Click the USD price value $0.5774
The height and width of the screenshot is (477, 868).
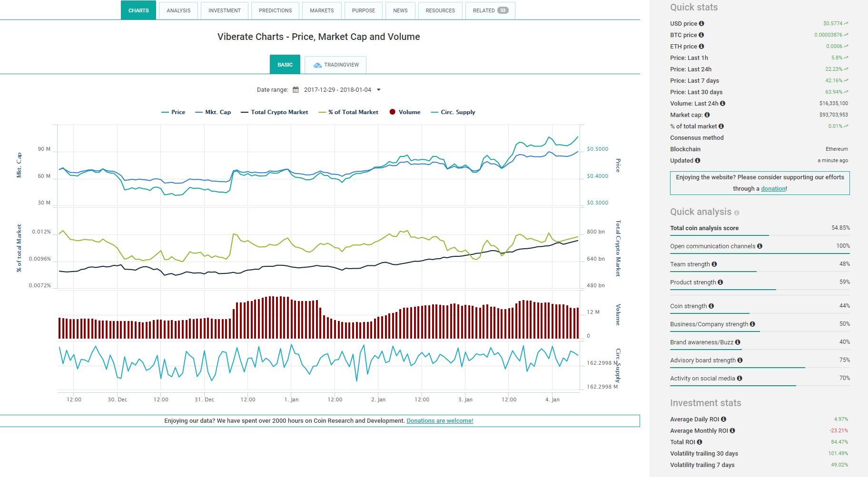(x=833, y=23)
